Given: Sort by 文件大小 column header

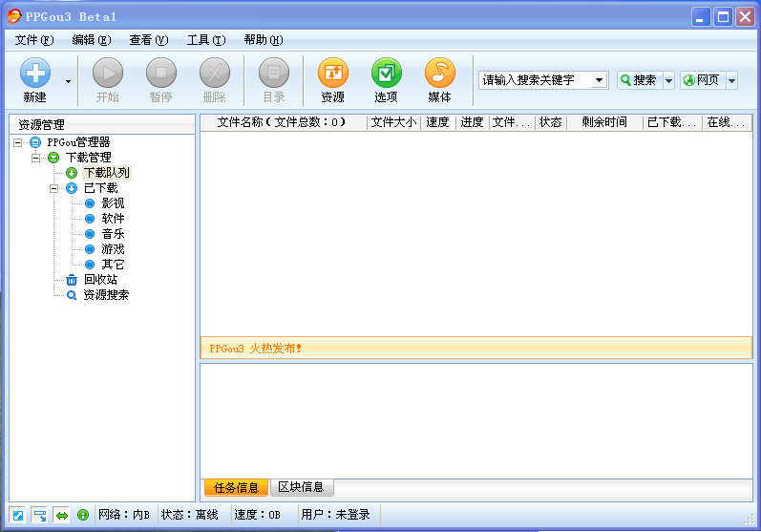Looking at the screenshot, I should (393, 122).
